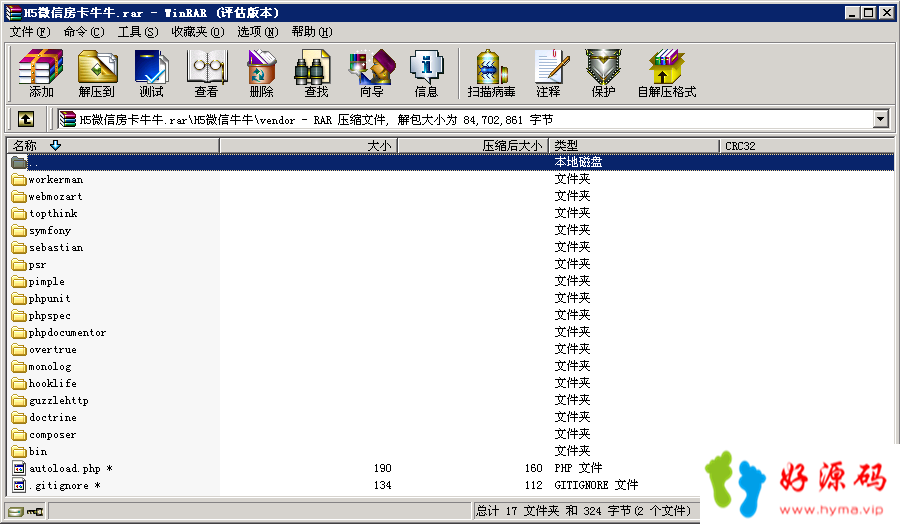Maximize the WinRAR window
900x524 pixels.
[x=869, y=13]
